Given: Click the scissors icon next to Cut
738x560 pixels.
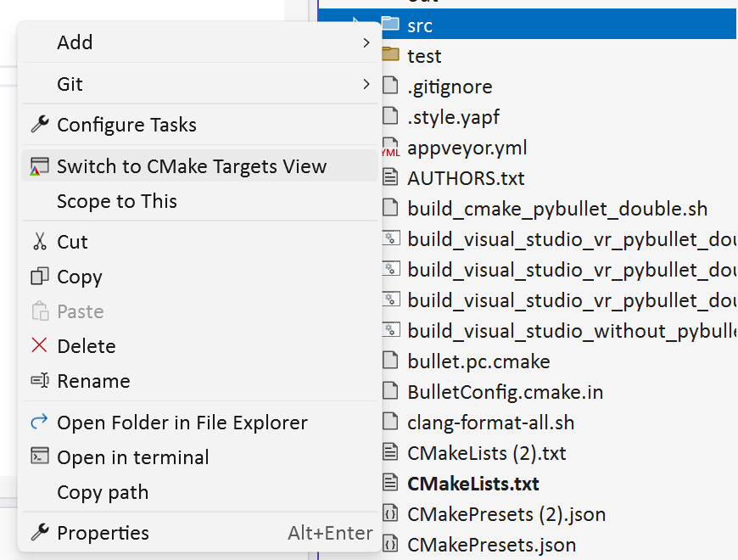Looking at the screenshot, I should (x=38, y=241).
